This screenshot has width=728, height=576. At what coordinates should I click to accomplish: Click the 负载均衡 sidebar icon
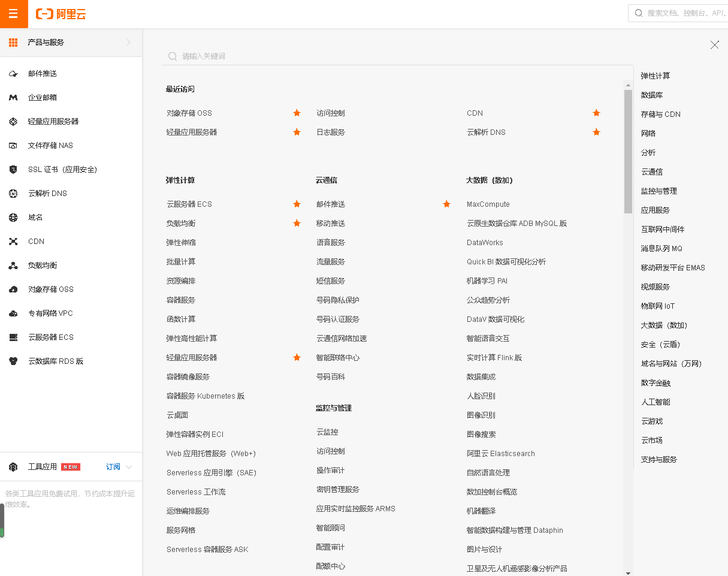[x=13, y=266]
